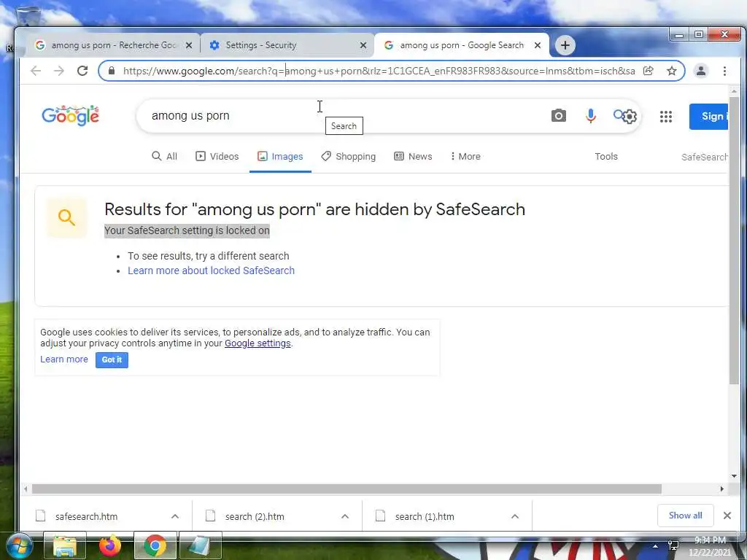
Task: Select the Videos results tab
Action: (x=217, y=156)
